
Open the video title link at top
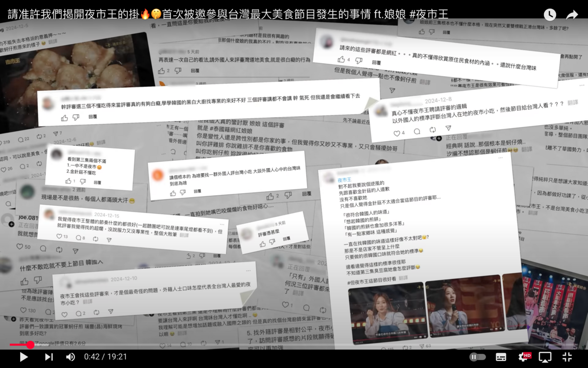[228, 14]
